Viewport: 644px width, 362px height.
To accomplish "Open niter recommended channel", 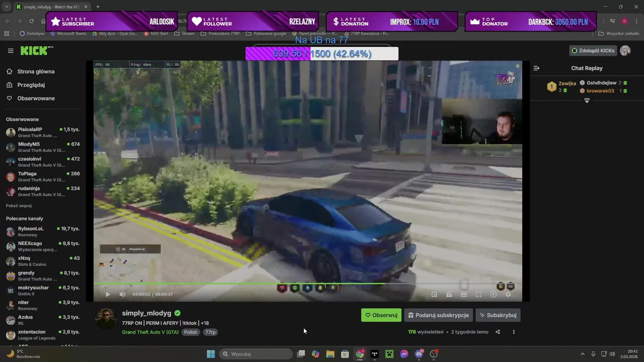I will point(42,305).
